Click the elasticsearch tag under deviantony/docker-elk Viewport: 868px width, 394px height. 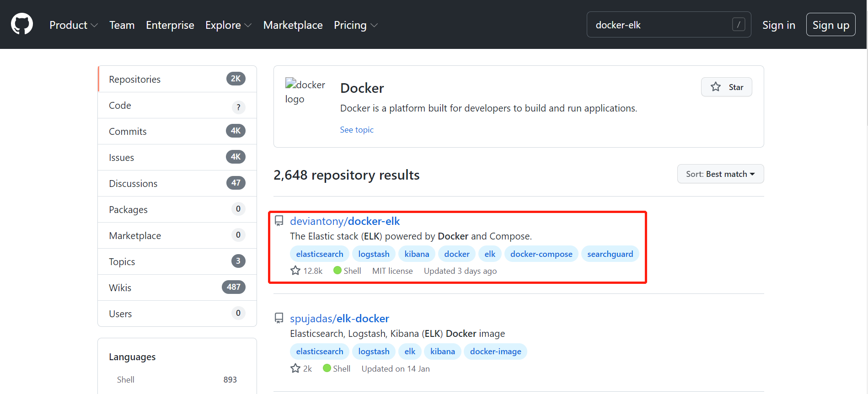[x=320, y=254]
